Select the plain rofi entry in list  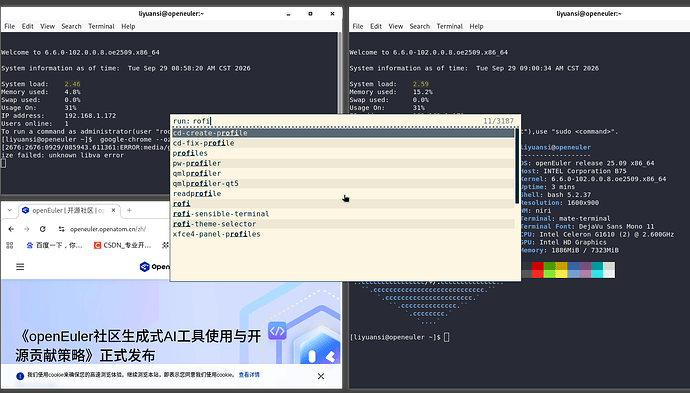[343, 204]
